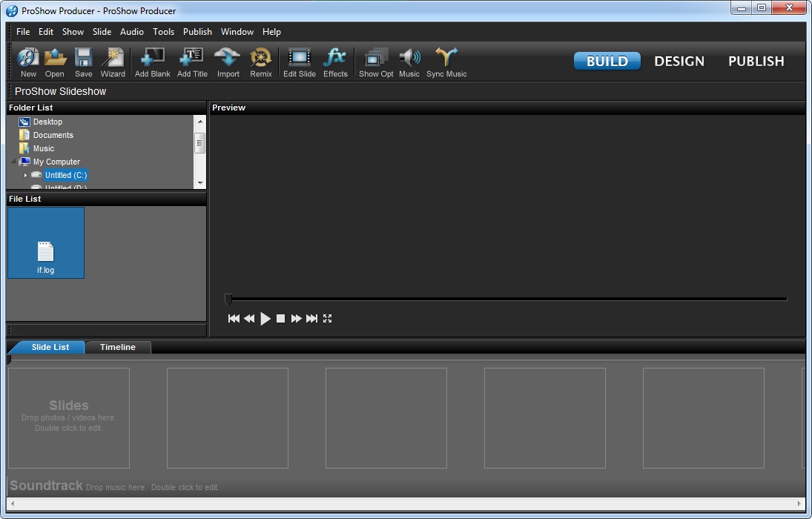This screenshot has height=519, width=812.
Task: Click the Open show toolbar icon
Action: 55,62
